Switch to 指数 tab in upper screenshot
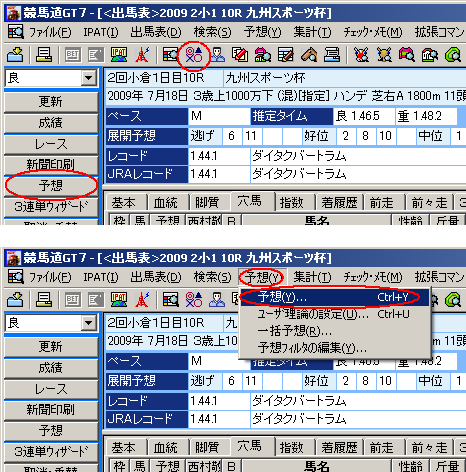 [294, 202]
